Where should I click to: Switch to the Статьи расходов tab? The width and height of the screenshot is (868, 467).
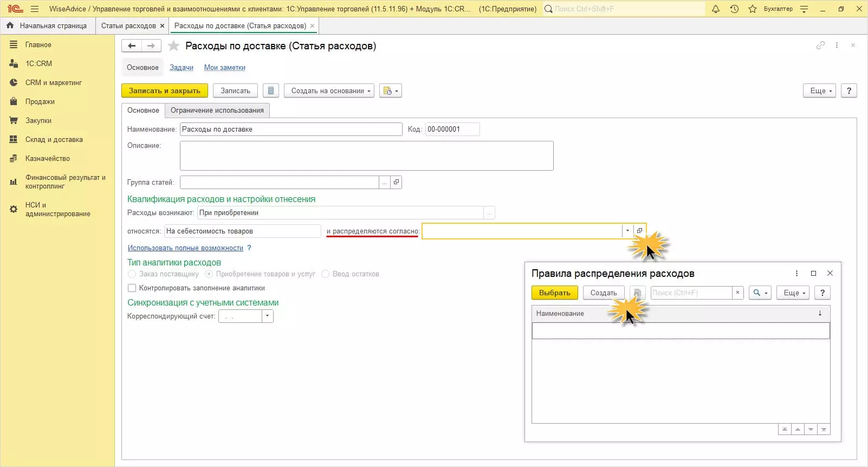point(128,25)
